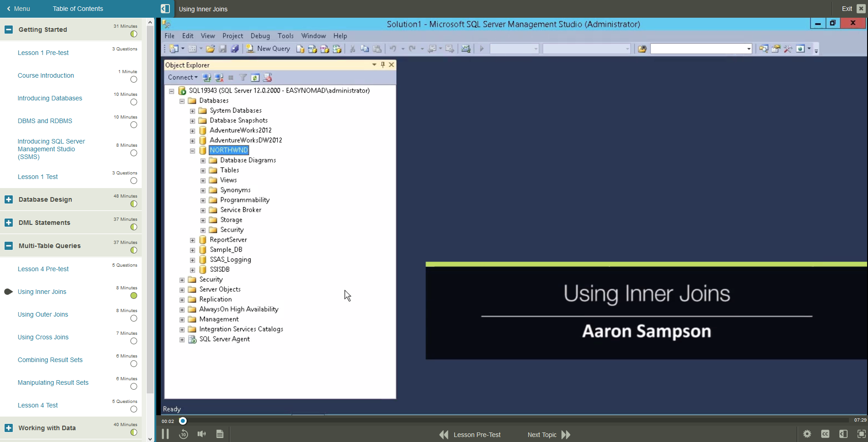Go to Next Topic

pos(549,435)
